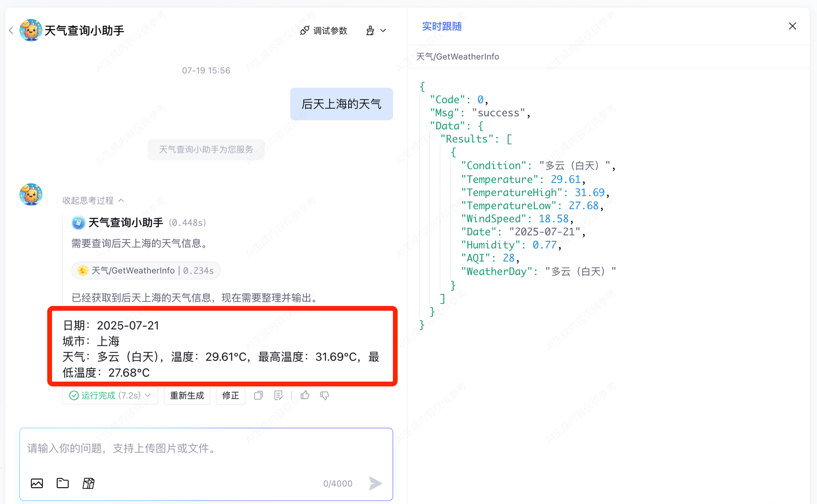Click the send arrow icon
The height and width of the screenshot is (504, 817).
pyautogui.click(x=375, y=483)
